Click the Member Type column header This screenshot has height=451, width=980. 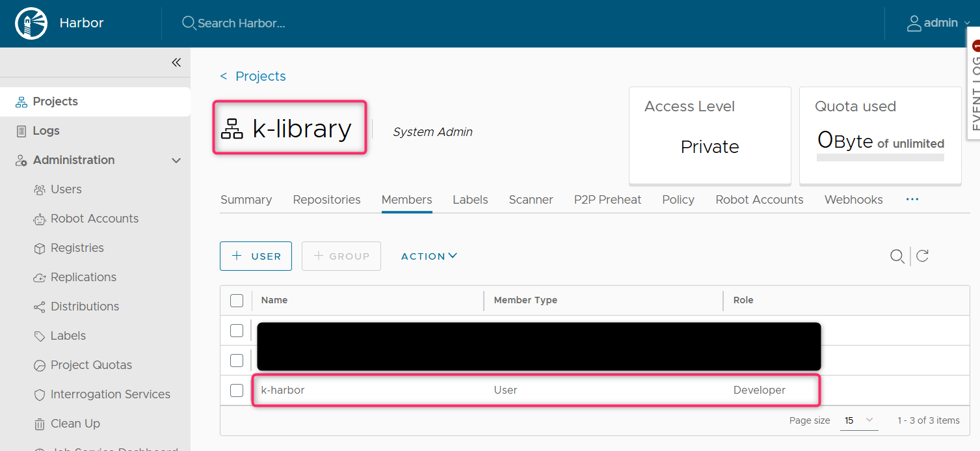(x=525, y=300)
